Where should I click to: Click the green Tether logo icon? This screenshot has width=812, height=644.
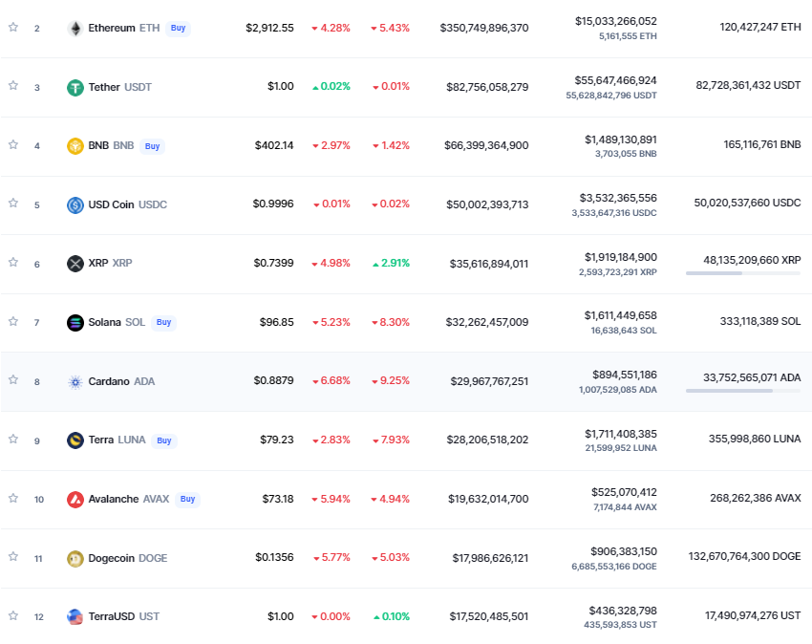pos(75,88)
